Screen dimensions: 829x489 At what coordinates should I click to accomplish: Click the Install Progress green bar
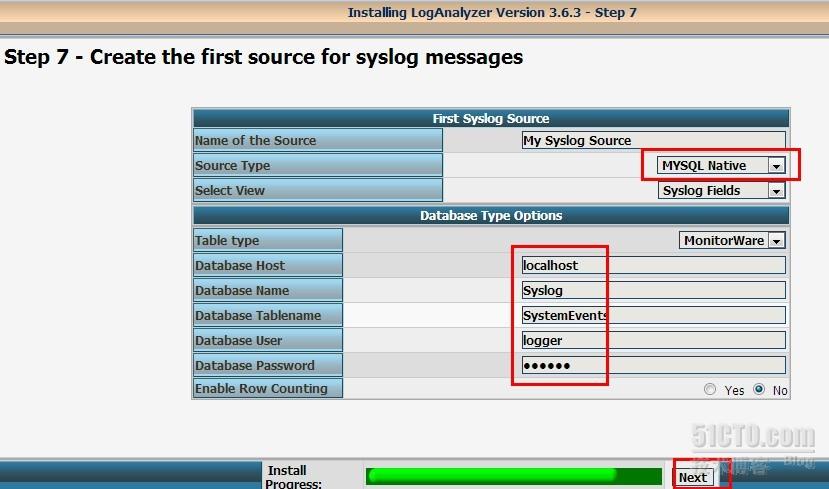pos(513,476)
